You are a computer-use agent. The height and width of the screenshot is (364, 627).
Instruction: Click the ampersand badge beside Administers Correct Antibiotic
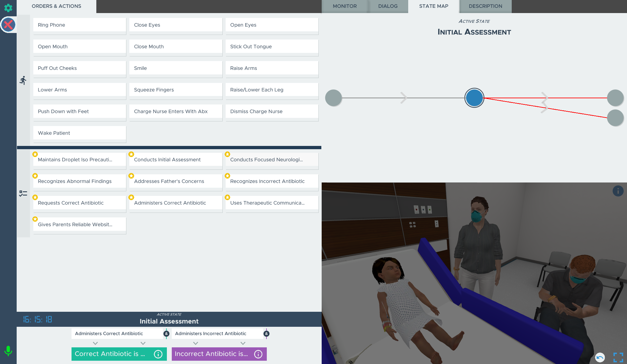pos(167,334)
